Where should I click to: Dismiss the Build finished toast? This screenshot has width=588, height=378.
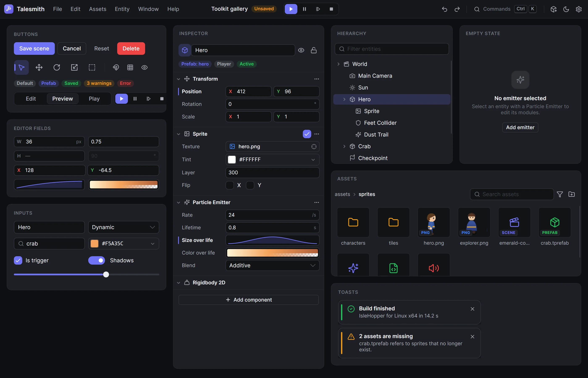coord(472,309)
